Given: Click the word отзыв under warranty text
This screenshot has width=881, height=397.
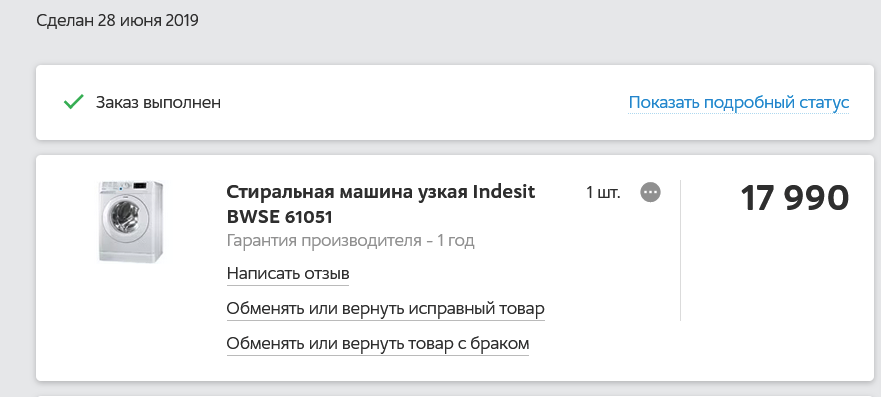Looking at the screenshot, I should [327, 273].
